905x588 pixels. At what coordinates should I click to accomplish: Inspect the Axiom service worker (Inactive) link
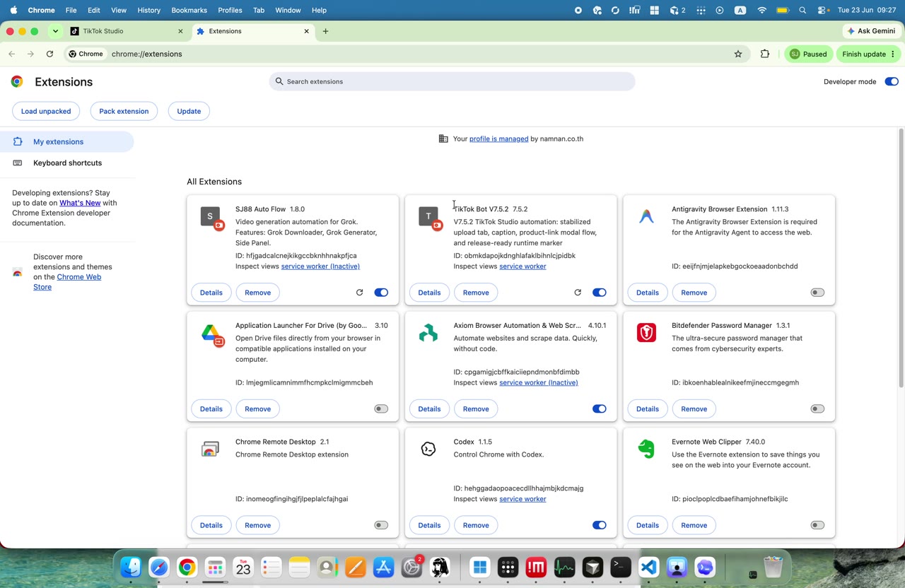pos(539,383)
